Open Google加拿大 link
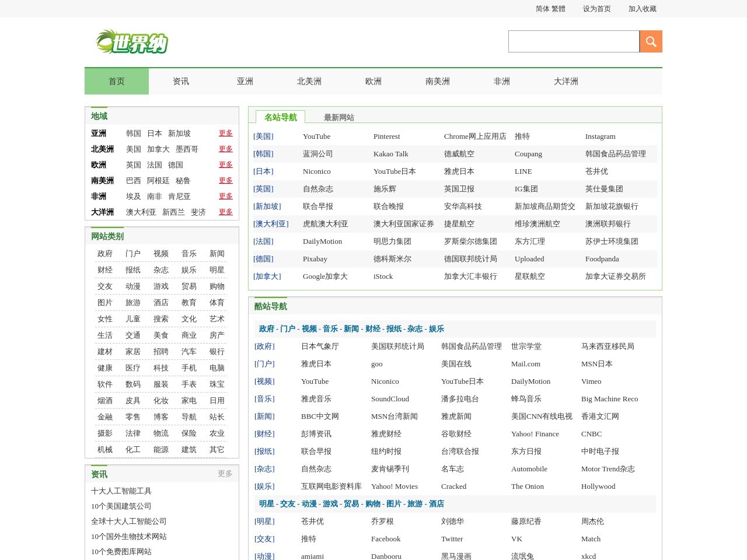 tap(325, 276)
